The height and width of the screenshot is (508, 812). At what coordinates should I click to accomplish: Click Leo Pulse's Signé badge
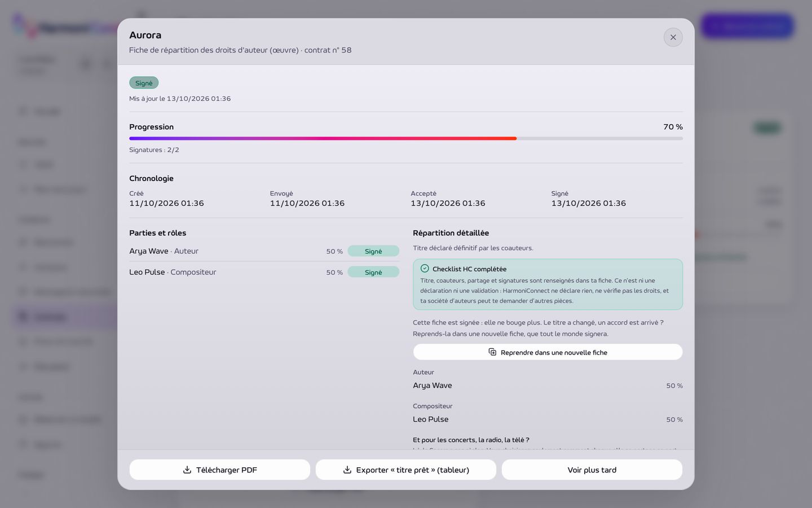(x=373, y=272)
